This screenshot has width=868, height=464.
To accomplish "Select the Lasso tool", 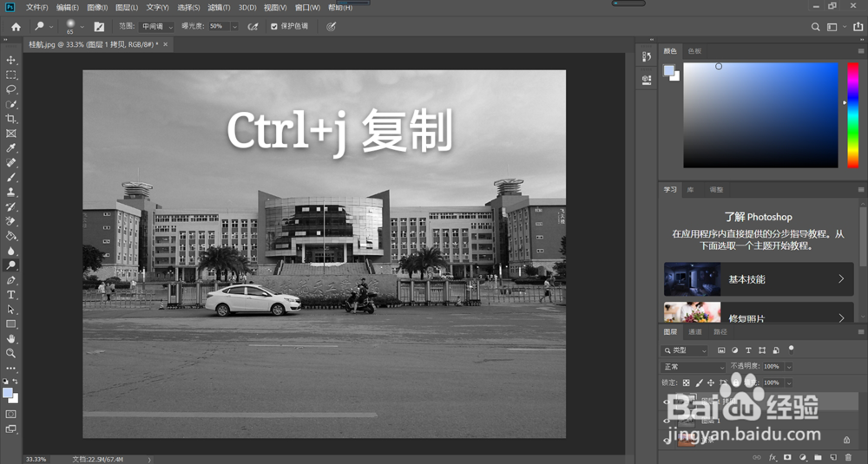I will coord(10,89).
